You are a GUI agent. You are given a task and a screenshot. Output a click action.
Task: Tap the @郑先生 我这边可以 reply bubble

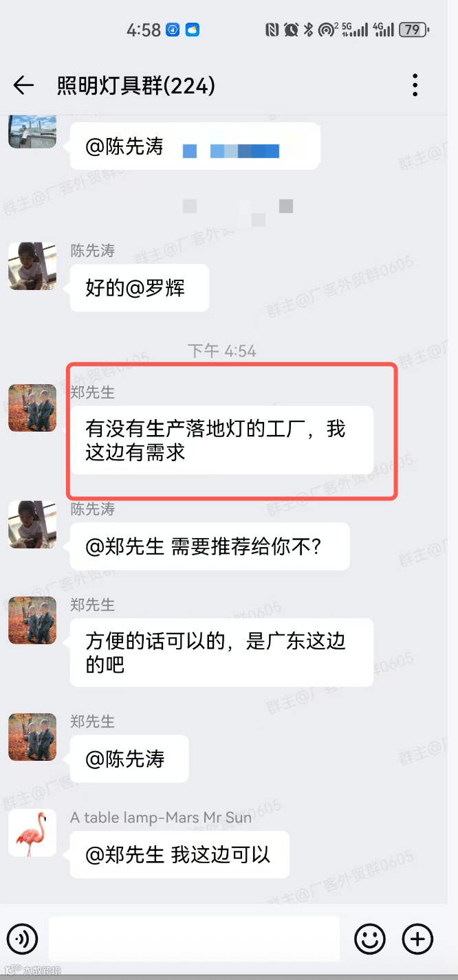[x=179, y=854]
